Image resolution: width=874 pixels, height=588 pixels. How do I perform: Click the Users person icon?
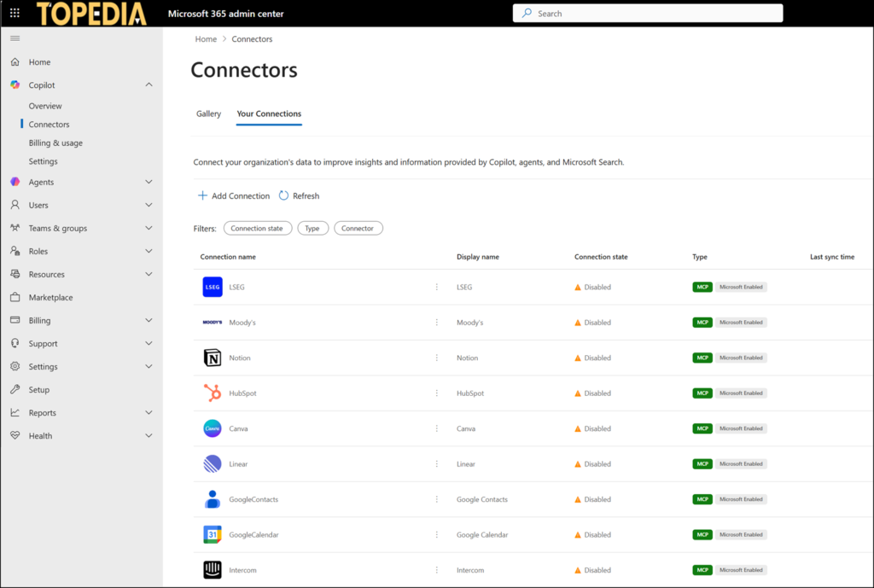coord(15,205)
